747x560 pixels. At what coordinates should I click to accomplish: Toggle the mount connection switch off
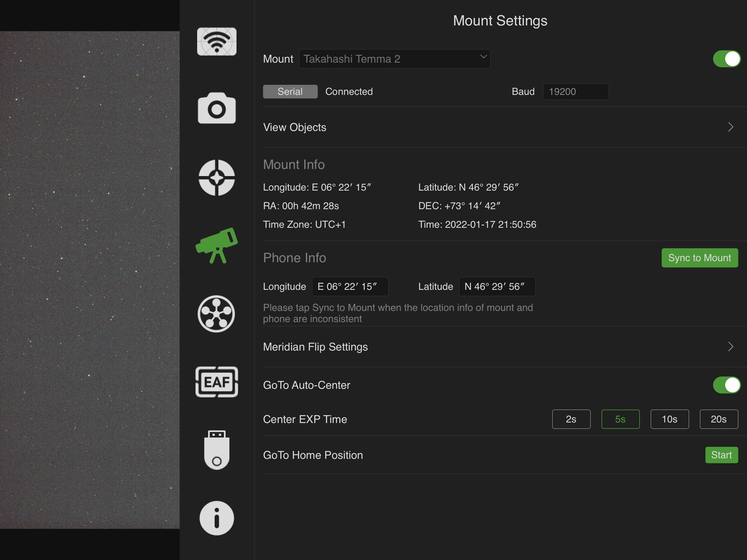726,59
